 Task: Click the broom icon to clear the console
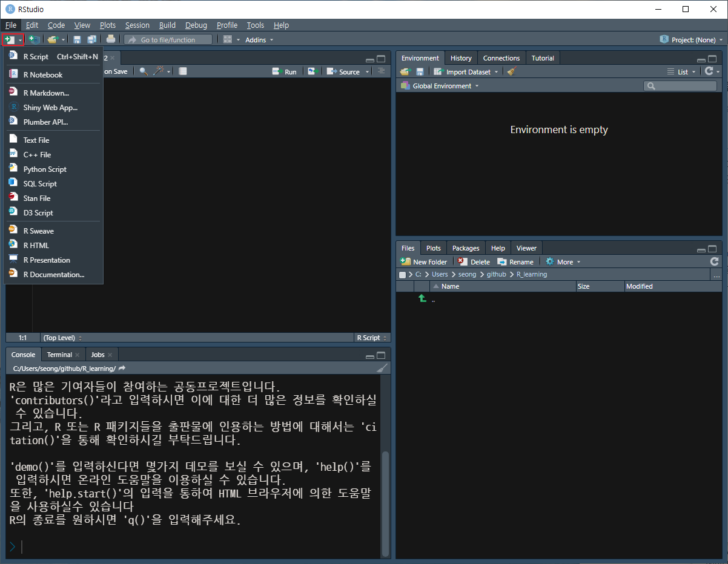382,368
